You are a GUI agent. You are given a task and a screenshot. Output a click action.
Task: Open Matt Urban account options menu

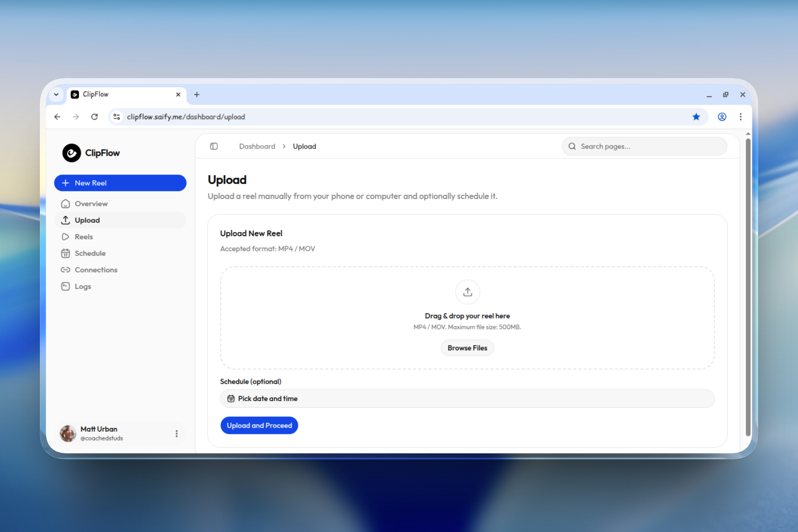[x=177, y=433]
